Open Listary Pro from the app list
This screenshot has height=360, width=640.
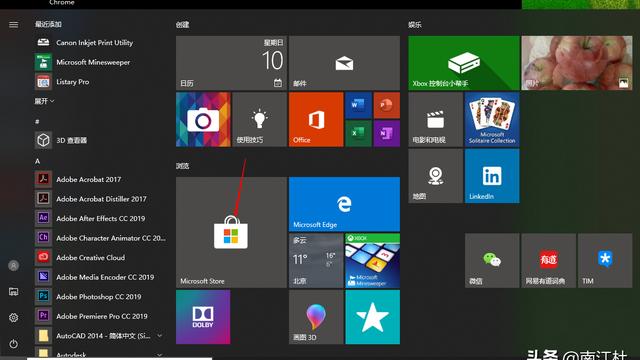point(100,82)
